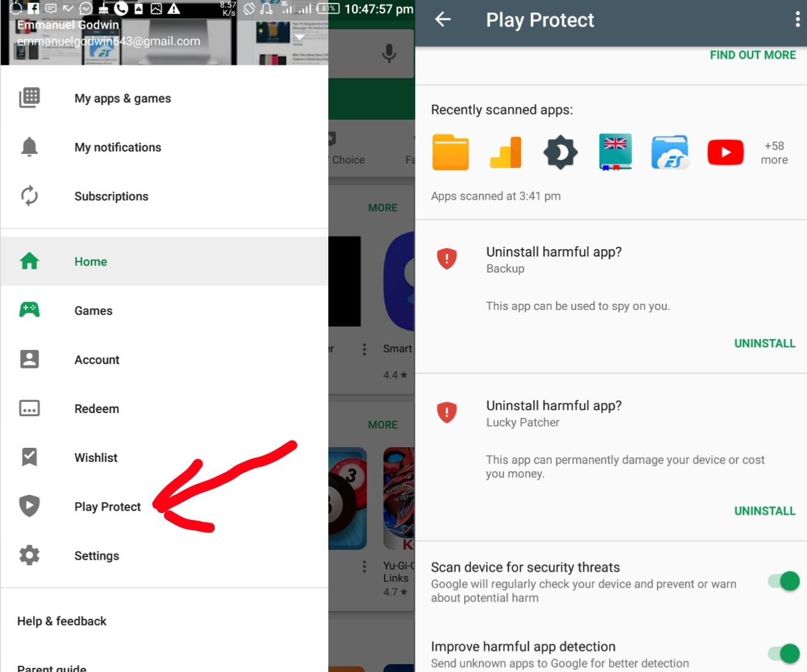Tap FIND OUT MORE link
The width and height of the screenshot is (807, 672).
753,55
